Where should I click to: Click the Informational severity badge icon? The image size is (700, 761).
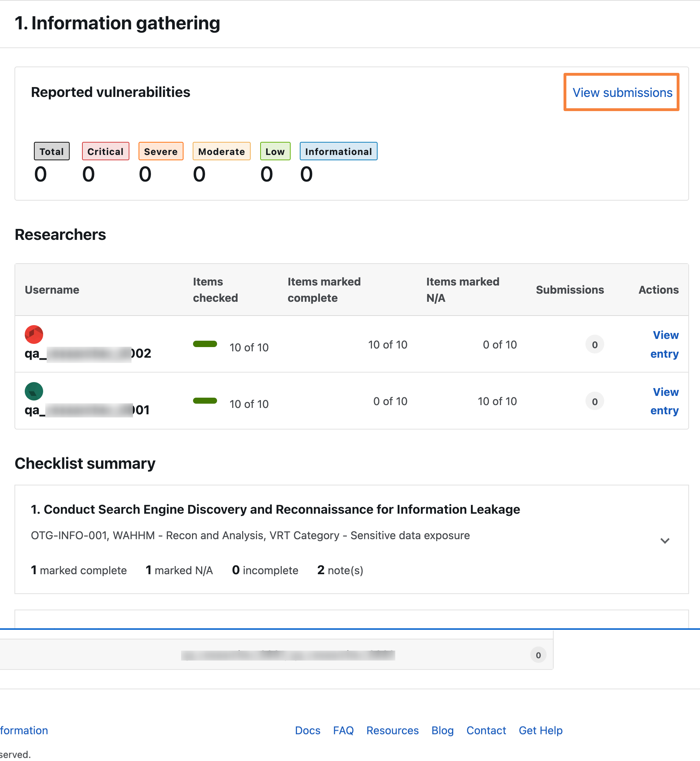coord(338,151)
